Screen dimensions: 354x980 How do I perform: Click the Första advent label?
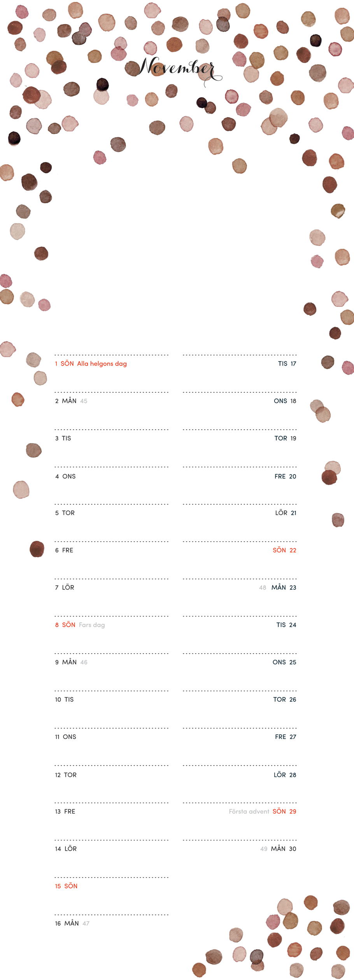pyautogui.click(x=249, y=811)
